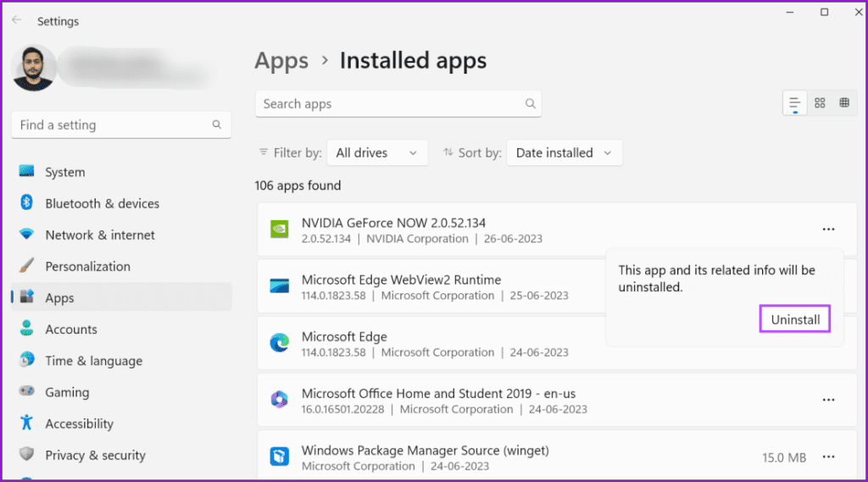Open System settings
The image size is (868, 482).
click(121, 172)
